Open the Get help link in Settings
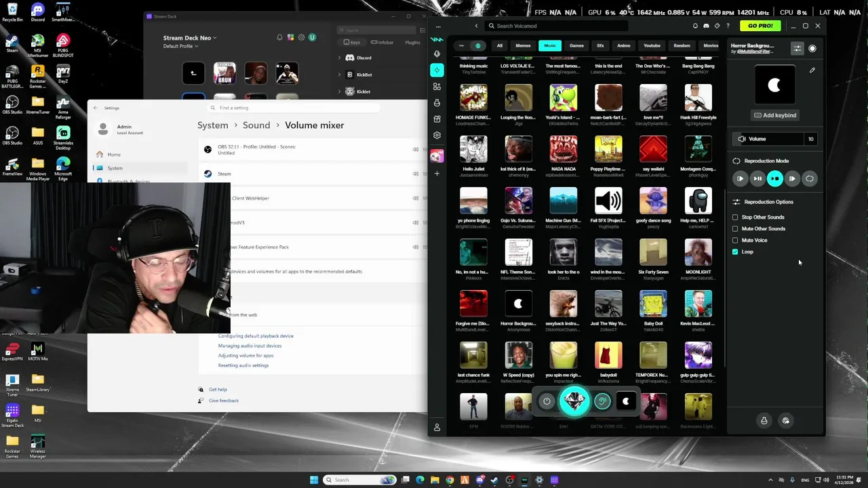This screenshot has height=488, width=868. [x=218, y=390]
